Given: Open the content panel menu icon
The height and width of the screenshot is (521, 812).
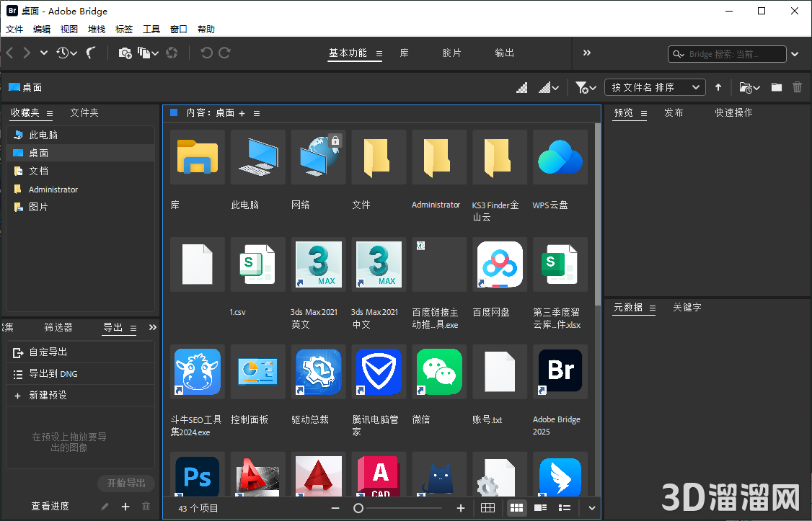Looking at the screenshot, I should point(257,113).
